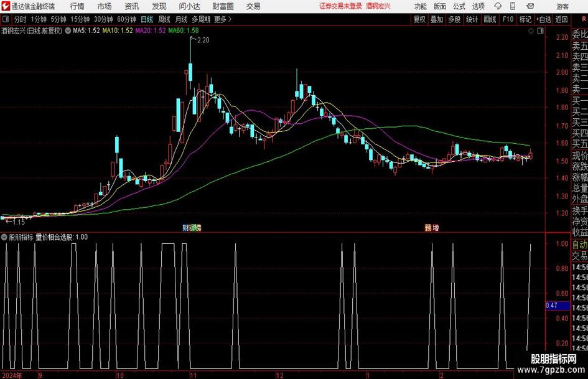
Task: Open the 发现 menu
Action: [159, 6]
